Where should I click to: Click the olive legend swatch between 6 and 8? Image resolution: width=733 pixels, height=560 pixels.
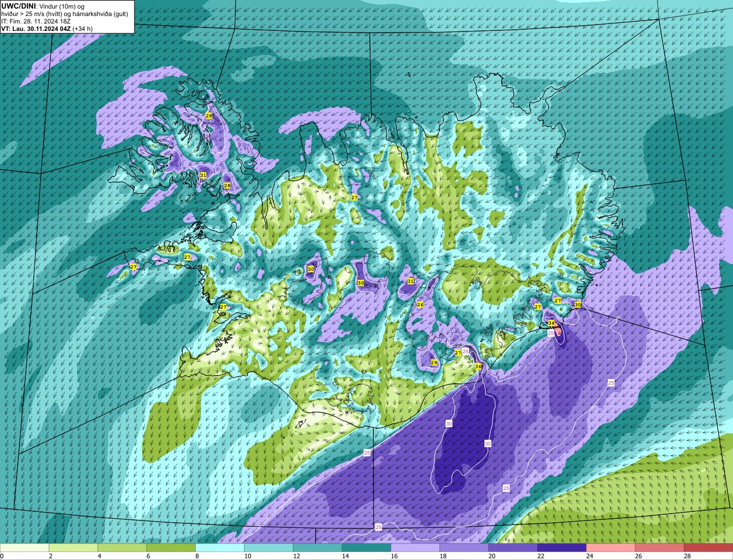pyautogui.click(x=171, y=547)
